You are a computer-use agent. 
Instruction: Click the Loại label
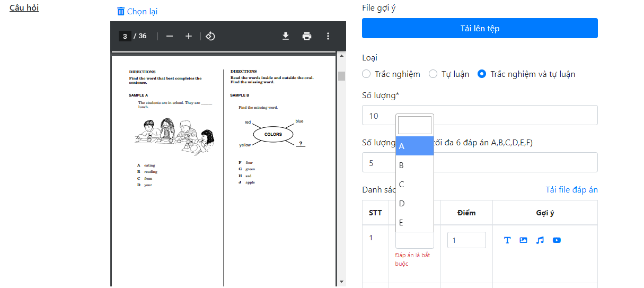[369, 58]
